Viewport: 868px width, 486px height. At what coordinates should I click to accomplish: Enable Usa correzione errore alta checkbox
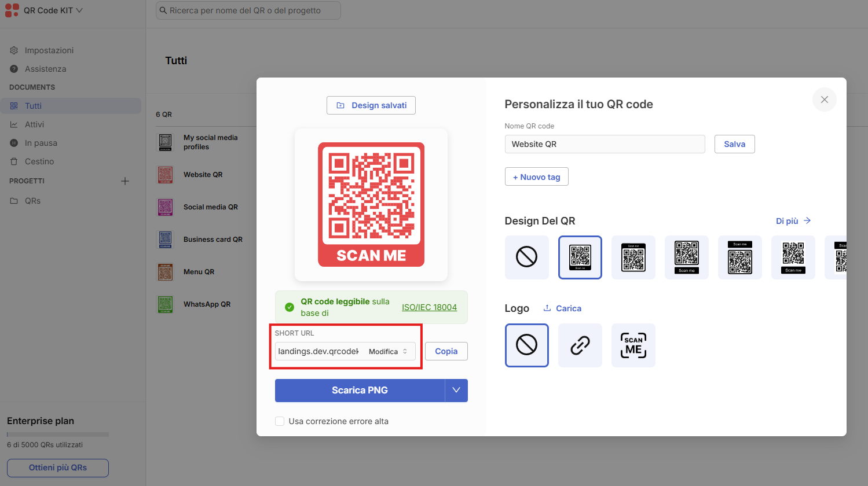[280, 421]
